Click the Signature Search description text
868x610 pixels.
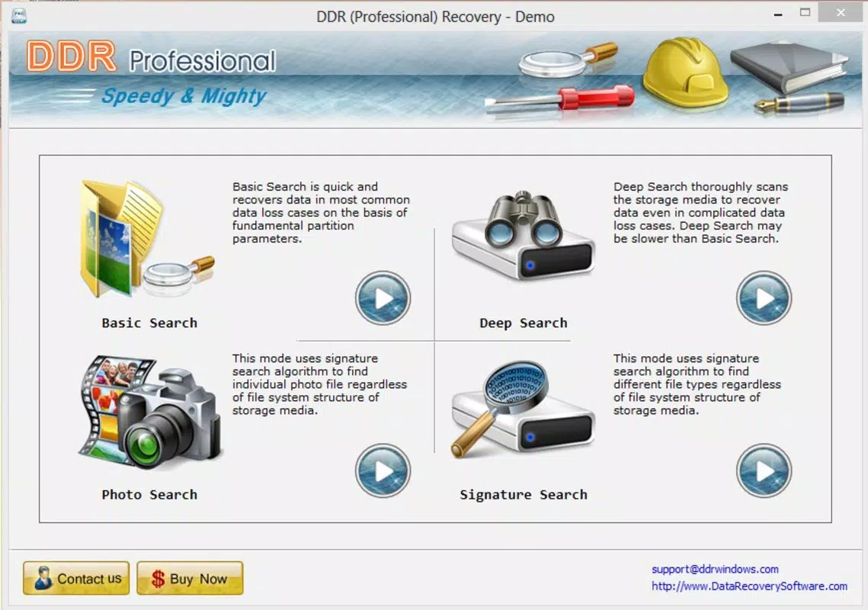click(697, 384)
